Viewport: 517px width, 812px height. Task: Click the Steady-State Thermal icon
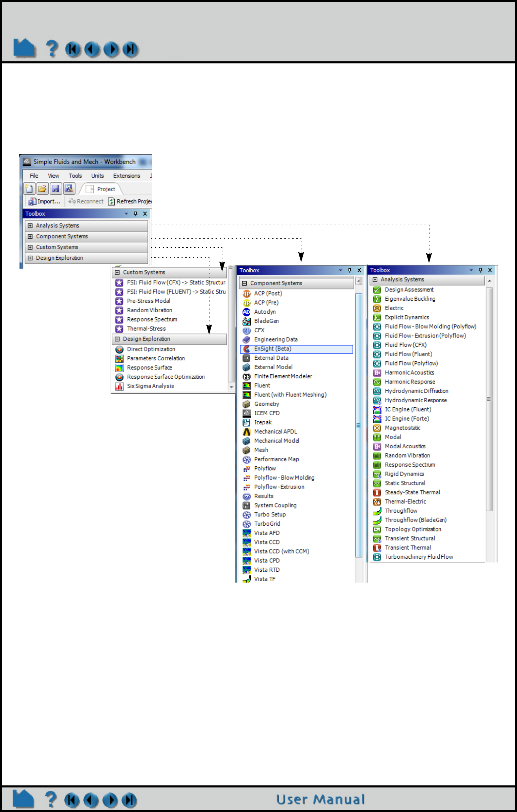click(377, 492)
